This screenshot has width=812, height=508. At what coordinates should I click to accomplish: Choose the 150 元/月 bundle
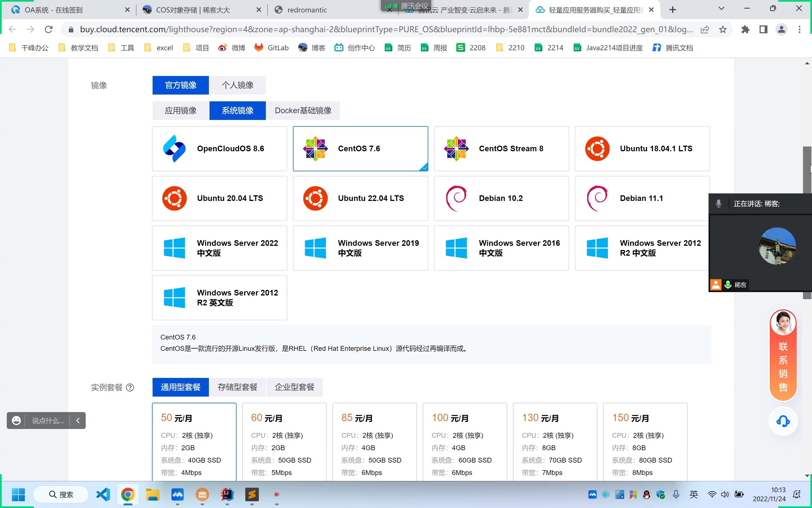click(x=645, y=442)
